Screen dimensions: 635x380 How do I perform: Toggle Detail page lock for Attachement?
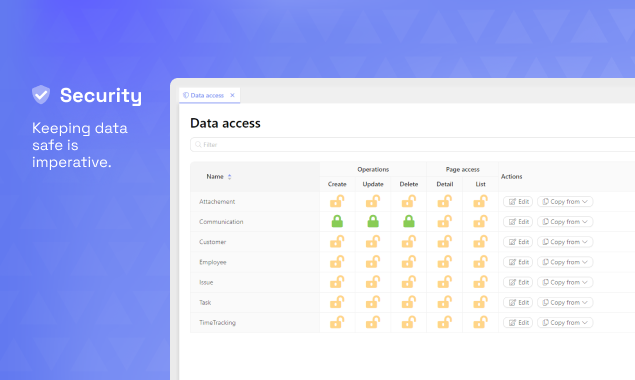[445, 201]
